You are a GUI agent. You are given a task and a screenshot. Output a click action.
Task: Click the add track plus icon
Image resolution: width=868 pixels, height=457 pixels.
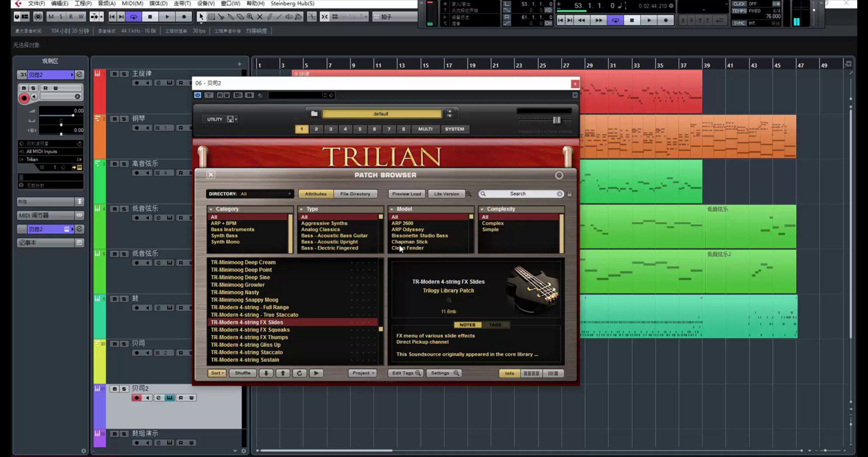(240, 64)
